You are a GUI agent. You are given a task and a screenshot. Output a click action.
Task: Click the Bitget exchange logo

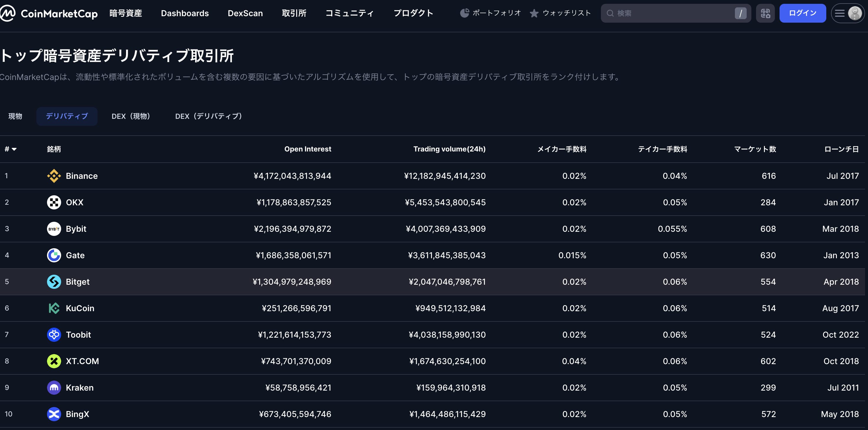click(x=54, y=281)
